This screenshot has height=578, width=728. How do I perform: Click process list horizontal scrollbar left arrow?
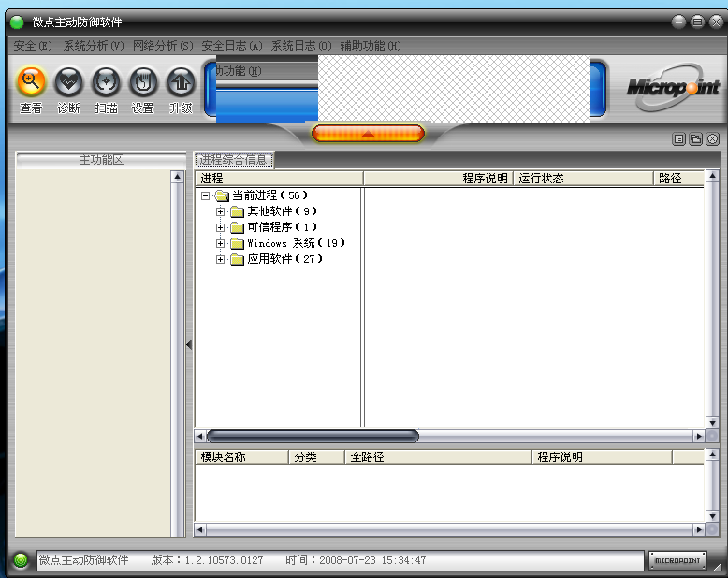coord(200,436)
